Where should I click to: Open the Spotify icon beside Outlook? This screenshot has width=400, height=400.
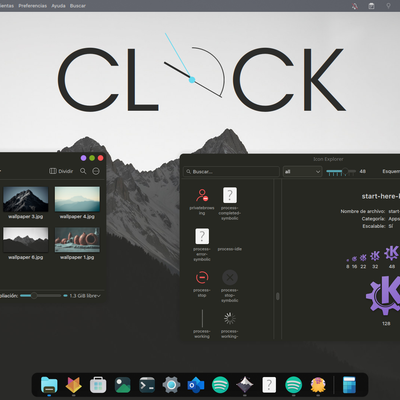220,385
